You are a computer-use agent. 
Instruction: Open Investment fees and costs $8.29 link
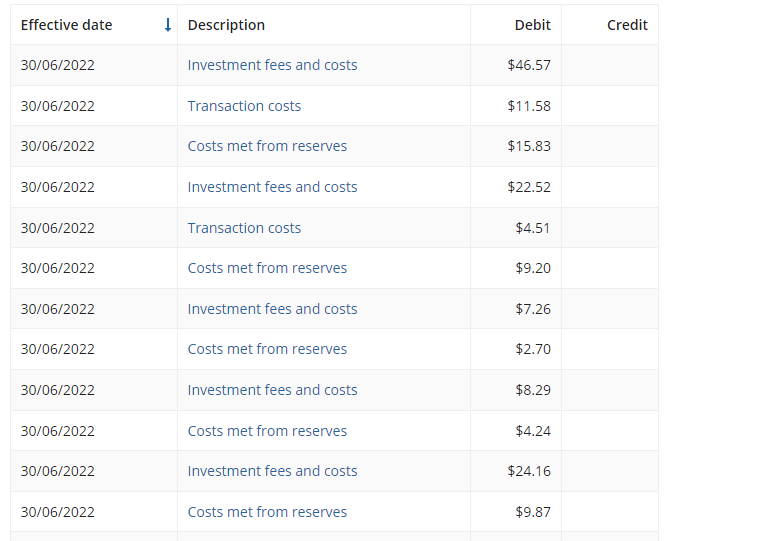272,390
